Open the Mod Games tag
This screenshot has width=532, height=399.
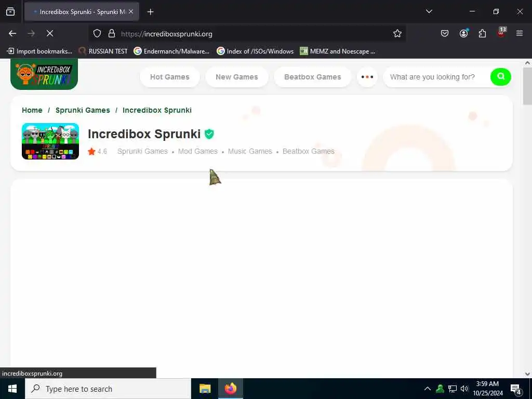coord(198,151)
